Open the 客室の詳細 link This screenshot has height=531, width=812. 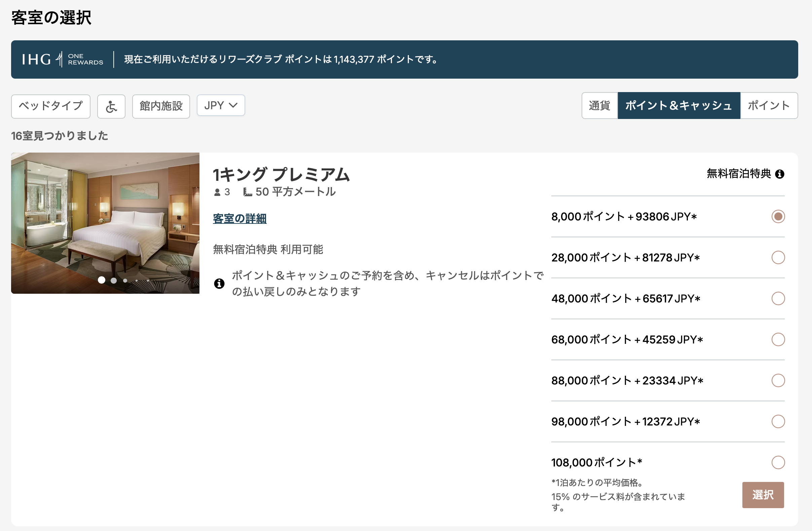point(239,218)
